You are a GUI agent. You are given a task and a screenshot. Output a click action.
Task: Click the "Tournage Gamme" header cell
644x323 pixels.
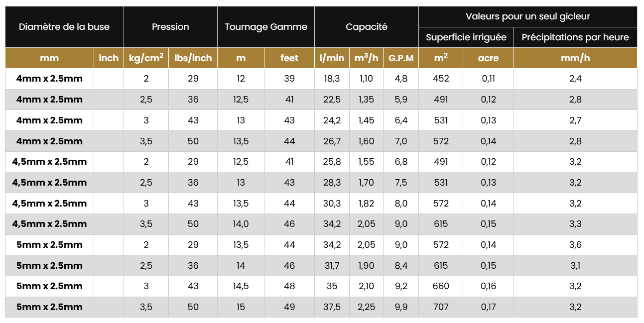coord(266,27)
